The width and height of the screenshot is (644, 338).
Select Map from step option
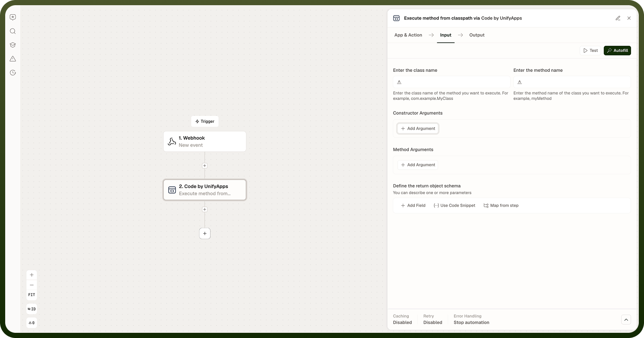click(501, 205)
